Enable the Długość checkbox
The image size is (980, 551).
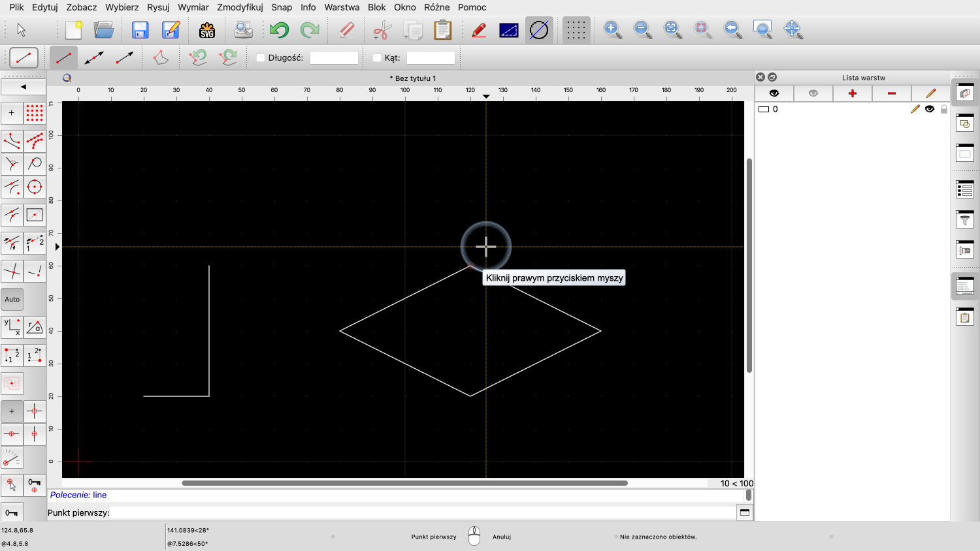point(261,57)
